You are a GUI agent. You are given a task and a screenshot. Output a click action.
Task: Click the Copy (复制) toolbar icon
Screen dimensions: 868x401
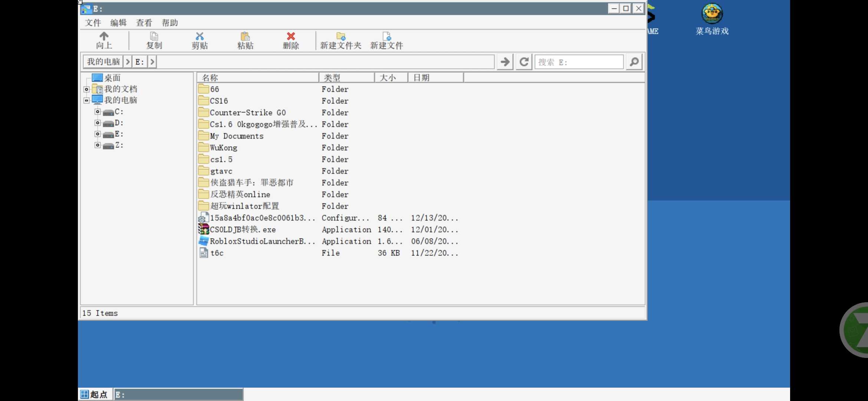(154, 36)
